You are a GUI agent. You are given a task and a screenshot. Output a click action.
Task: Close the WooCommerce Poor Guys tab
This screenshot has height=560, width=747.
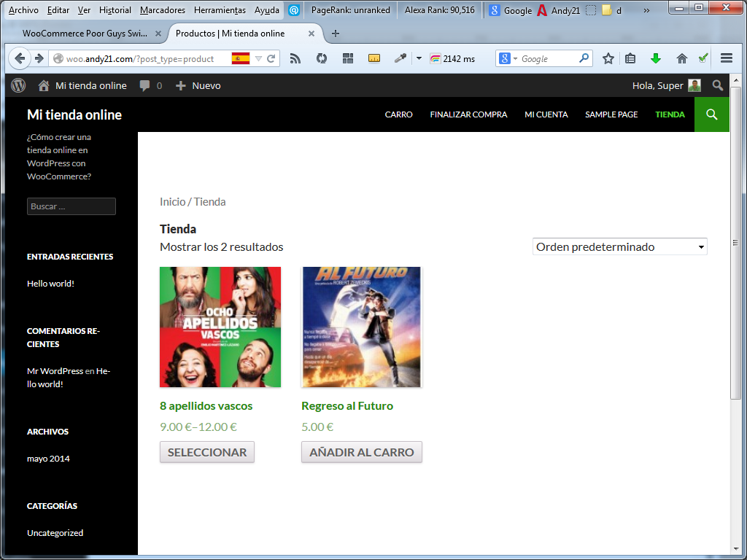158,34
